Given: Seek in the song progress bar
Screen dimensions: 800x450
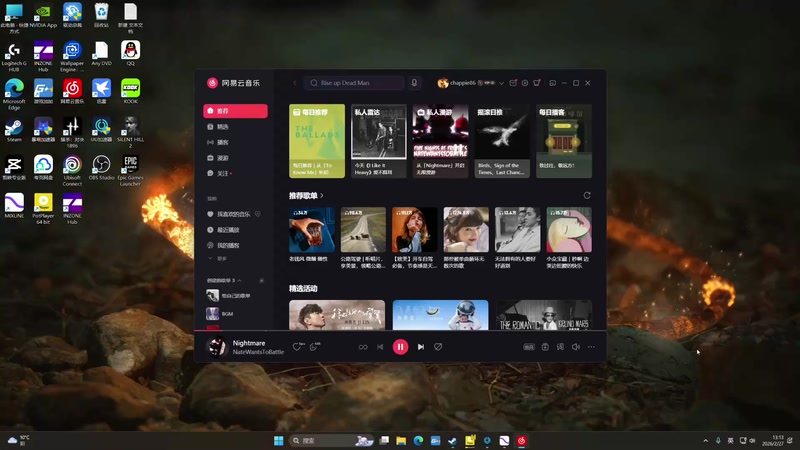Looking at the screenshot, I should pyautogui.click(x=400, y=331).
